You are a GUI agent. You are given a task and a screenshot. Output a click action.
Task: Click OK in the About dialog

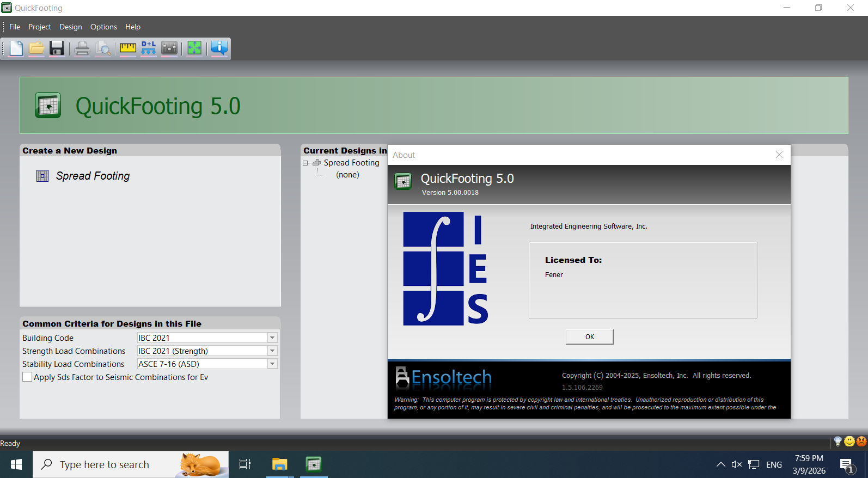[590, 337]
